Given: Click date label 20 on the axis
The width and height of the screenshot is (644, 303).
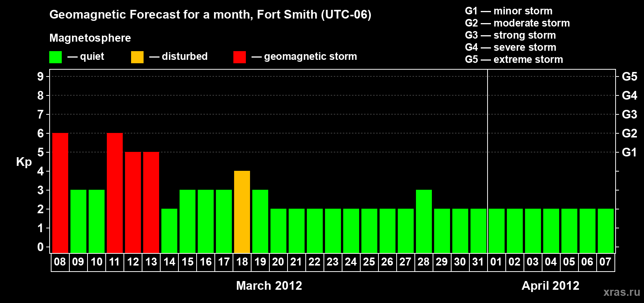Looking at the screenshot, I should [x=278, y=262].
